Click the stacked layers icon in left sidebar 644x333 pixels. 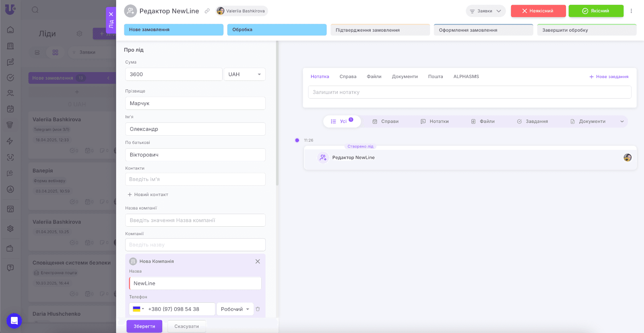point(10,125)
